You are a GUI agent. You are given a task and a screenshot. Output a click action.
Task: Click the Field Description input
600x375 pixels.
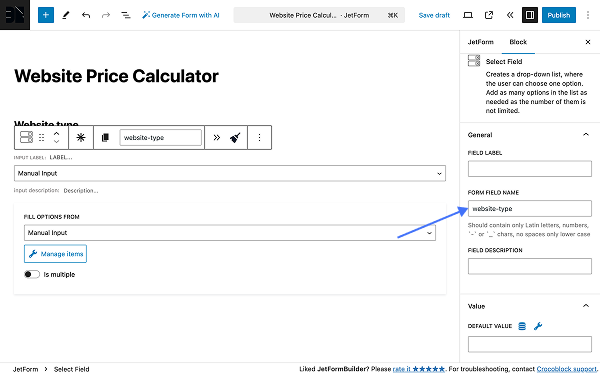(530, 266)
